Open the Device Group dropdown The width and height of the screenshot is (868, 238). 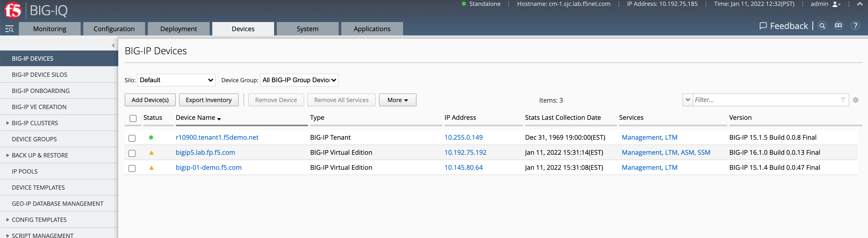299,80
